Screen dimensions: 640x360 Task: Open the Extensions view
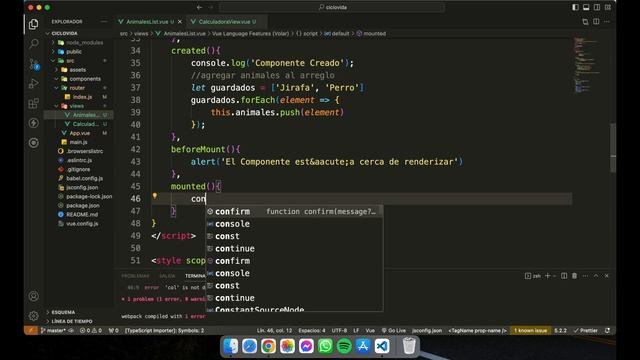[33, 103]
